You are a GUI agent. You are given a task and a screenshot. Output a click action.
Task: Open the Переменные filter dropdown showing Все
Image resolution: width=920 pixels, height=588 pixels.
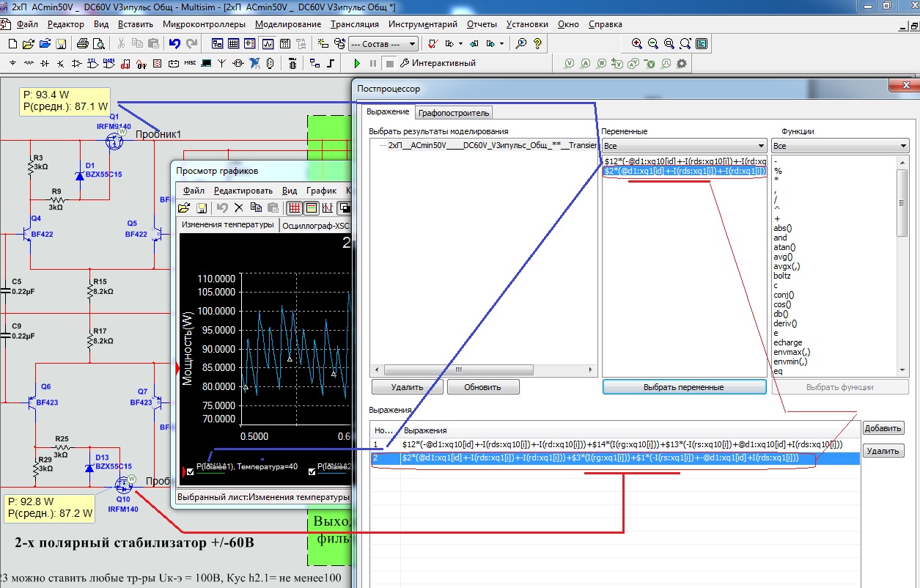[684, 146]
